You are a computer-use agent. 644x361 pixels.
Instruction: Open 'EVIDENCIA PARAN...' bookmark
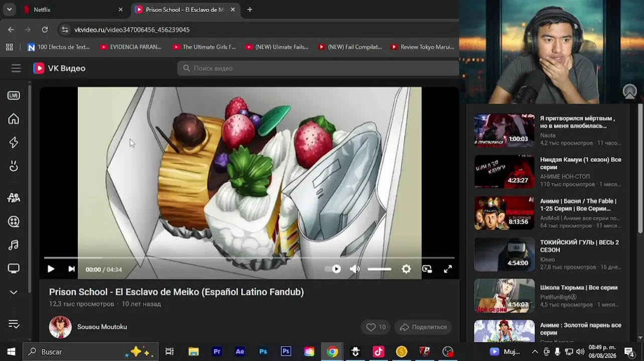point(131,47)
